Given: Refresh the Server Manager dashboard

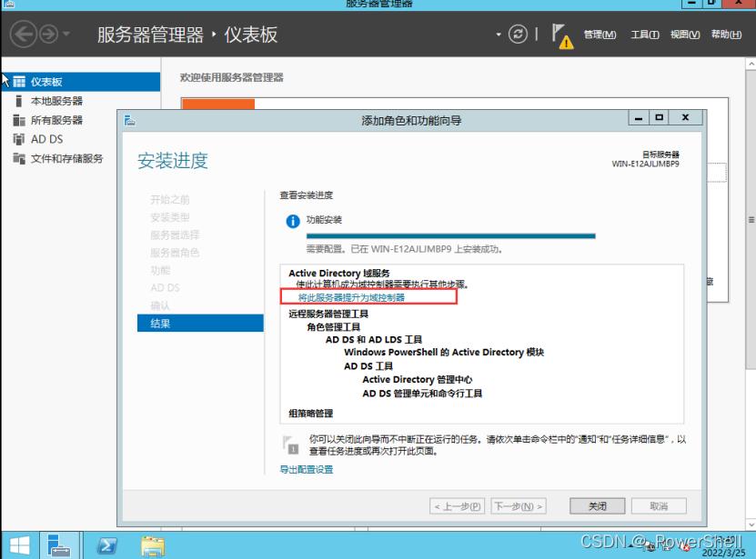Looking at the screenshot, I should coord(518,35).
